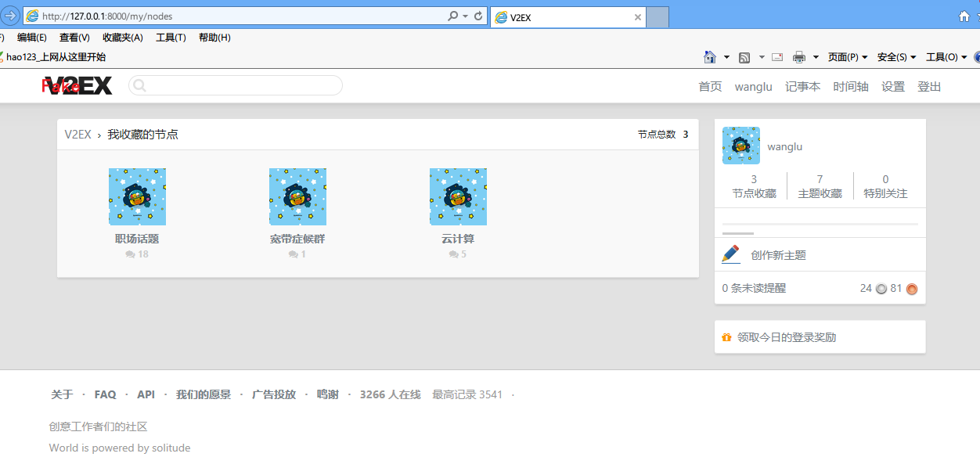Click the gift icon beside login reward

[726, 337]
